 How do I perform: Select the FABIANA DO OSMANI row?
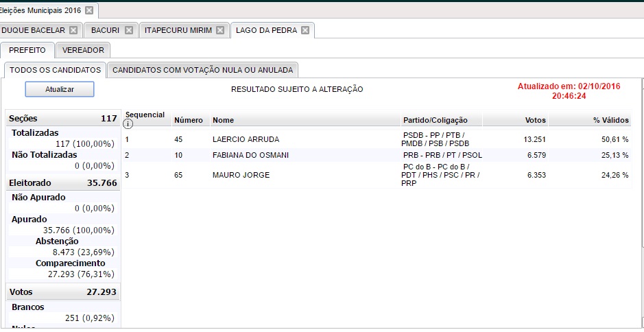coord(250,155)
